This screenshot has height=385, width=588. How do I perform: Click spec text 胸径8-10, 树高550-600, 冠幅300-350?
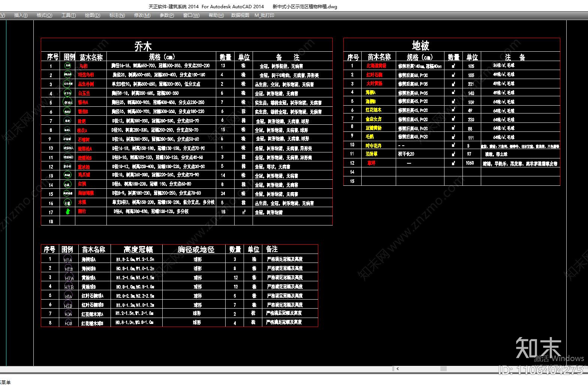pyautogui.click(x=145, y=93)
